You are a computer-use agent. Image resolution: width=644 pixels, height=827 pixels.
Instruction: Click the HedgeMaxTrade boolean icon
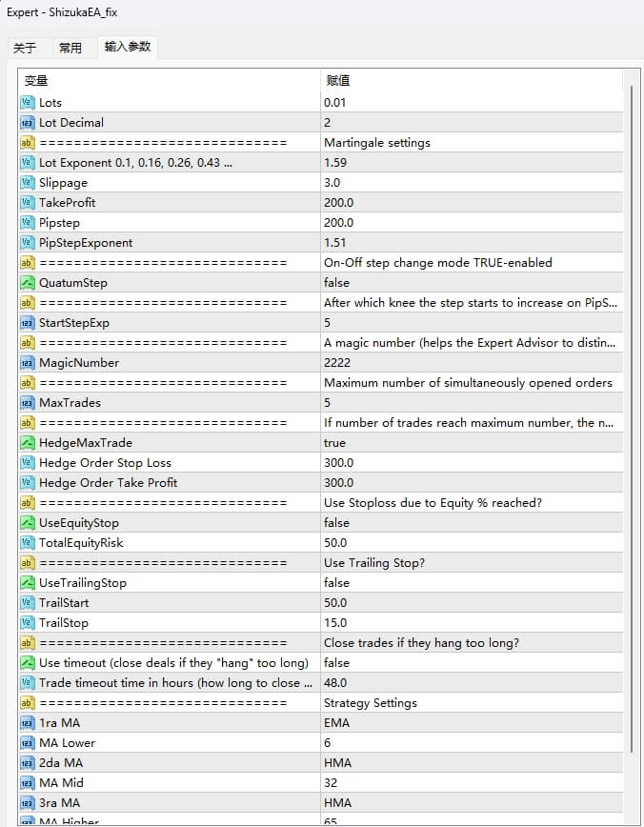tap(28, 443)
